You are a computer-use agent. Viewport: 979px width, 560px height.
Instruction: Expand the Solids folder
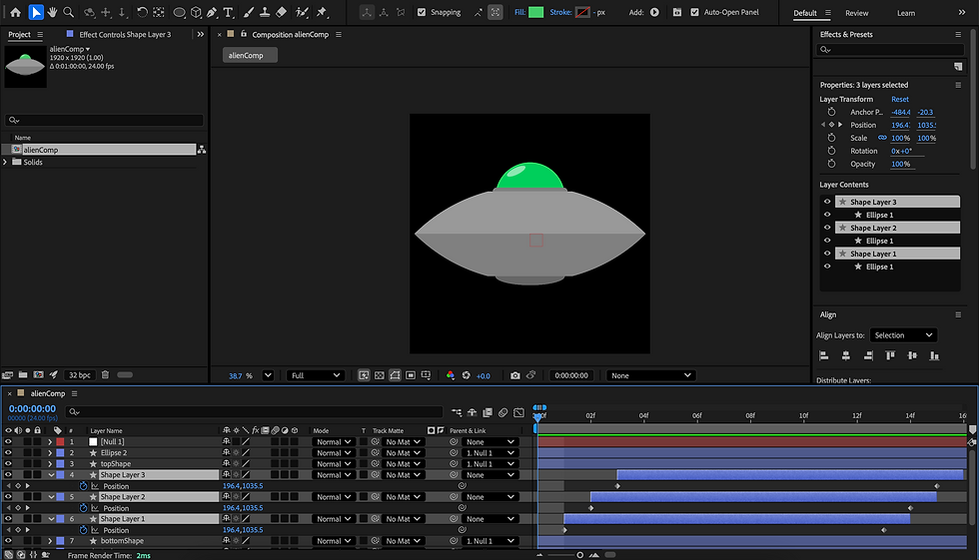pyautogui.click(x=6, y=162)
